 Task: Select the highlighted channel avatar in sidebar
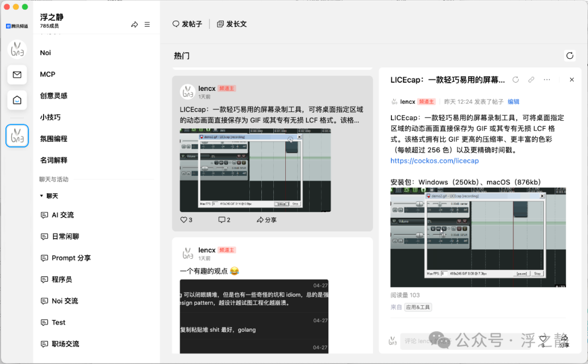tap(17, 135)
